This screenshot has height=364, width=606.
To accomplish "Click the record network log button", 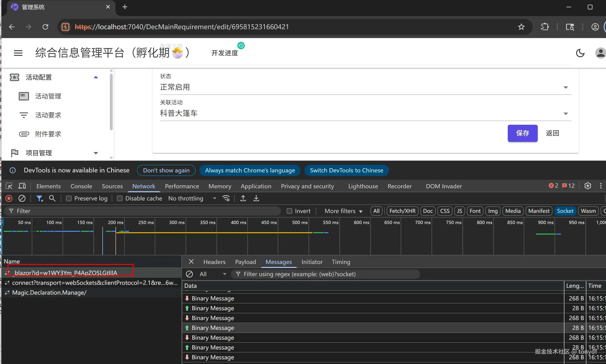I will [x=9, y=198].
